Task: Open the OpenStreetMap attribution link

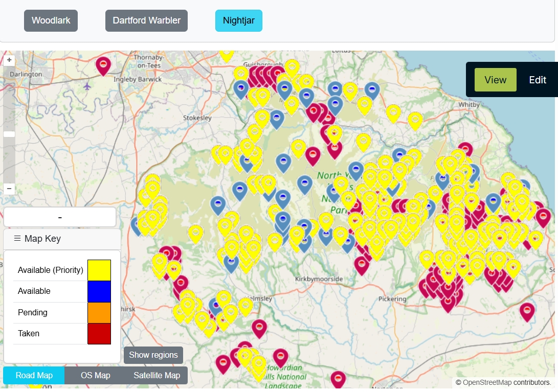Action: tap(487, 382)
